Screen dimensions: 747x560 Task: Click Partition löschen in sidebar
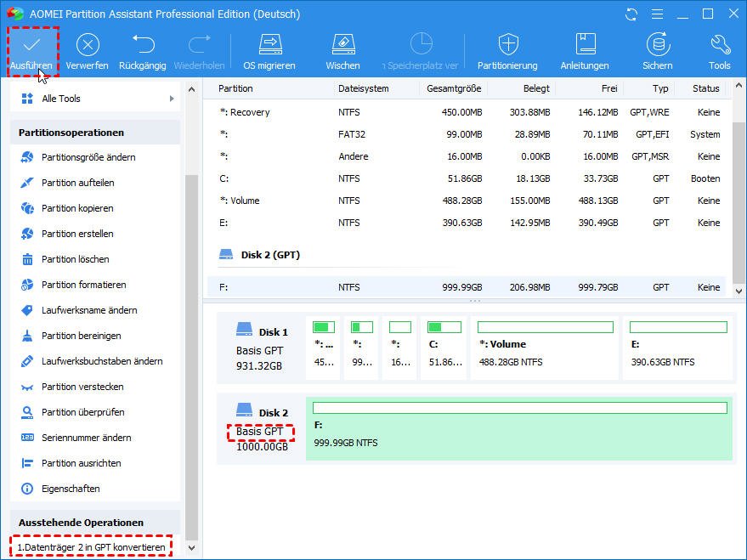click(75, 259)
